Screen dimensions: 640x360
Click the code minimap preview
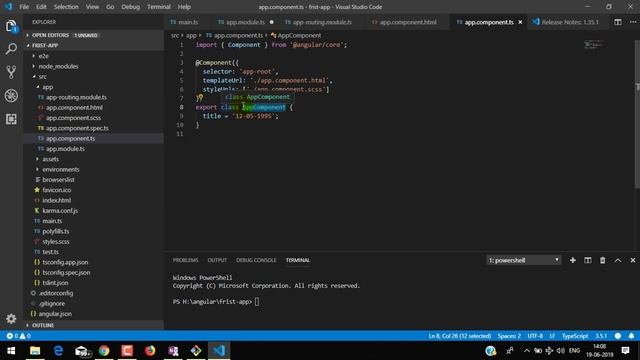pyautogui.click(x=593, y=44)
